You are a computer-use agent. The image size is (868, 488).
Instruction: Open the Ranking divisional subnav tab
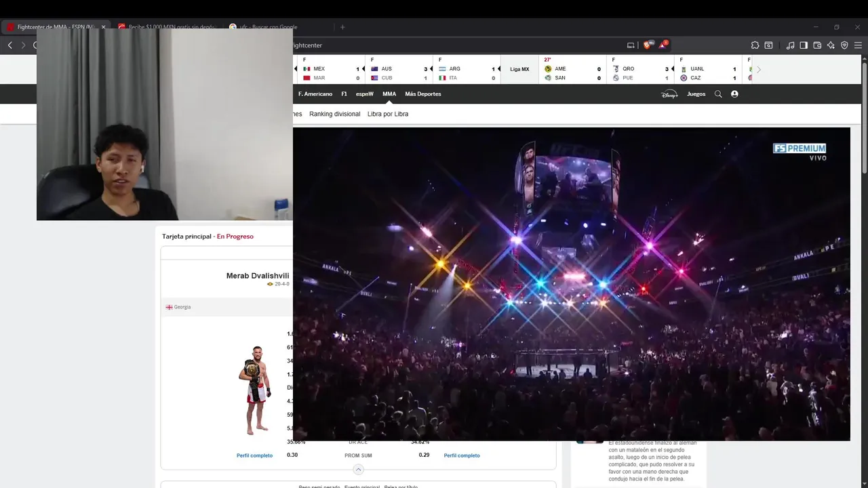(335, 114)
